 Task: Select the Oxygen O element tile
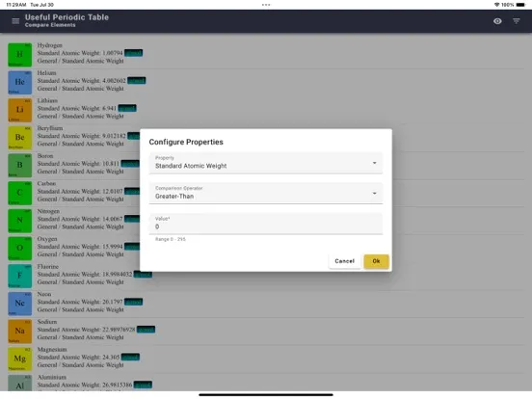point(19,249)
